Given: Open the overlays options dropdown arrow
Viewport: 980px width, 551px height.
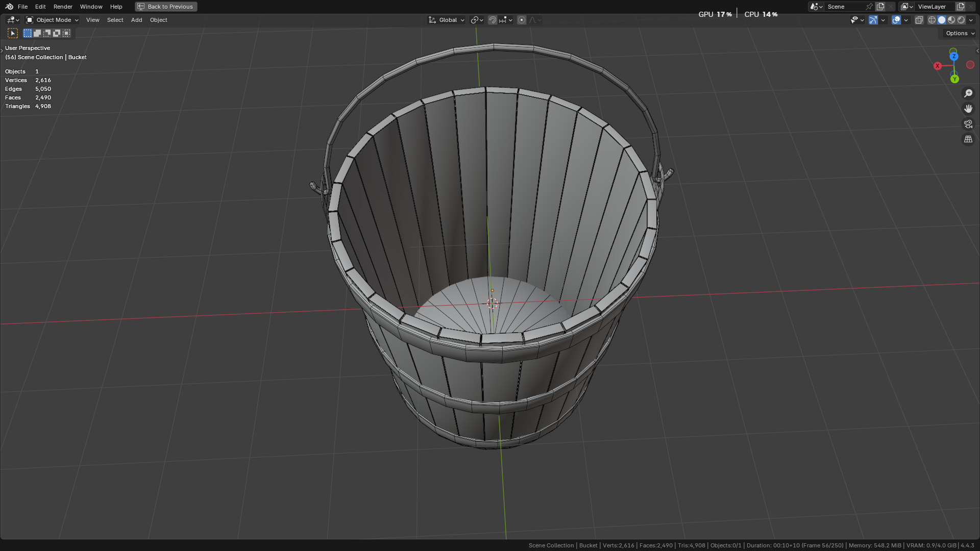Looking at the screenshot, I should [906, 20].
